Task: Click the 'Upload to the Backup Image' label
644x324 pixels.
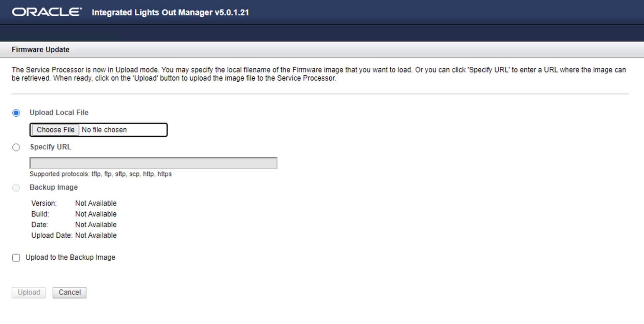Action: (x=70, y=257)
